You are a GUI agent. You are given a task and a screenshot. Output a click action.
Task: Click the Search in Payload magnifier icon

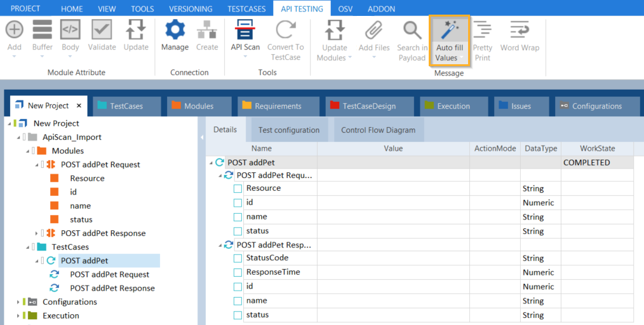(412, 31)
